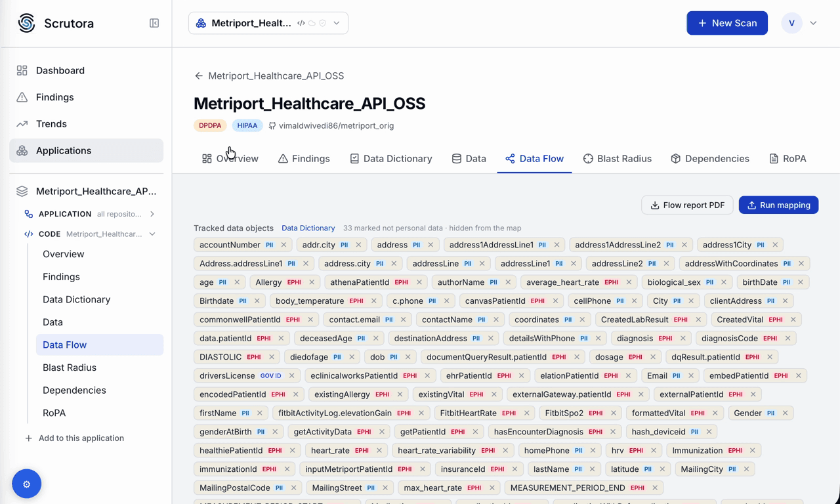840x504 pixels.
Task: Remove the biological_sex tag
Action: pyautogui.click(x=724, y=282)
